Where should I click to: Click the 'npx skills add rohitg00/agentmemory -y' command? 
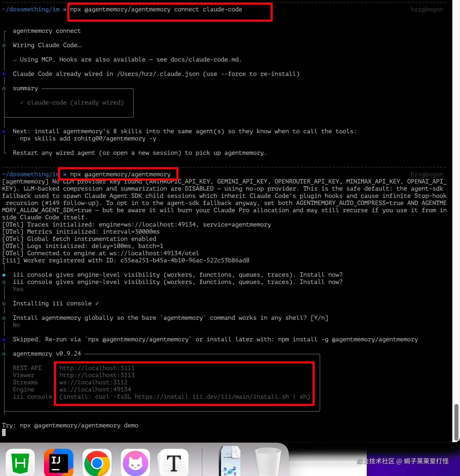coord(88,138)
